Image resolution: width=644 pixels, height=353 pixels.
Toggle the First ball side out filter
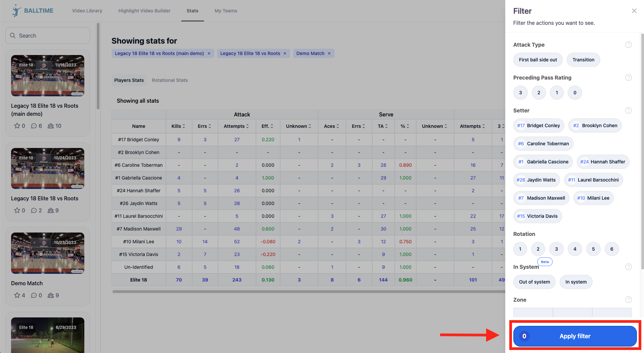(538, 60)
